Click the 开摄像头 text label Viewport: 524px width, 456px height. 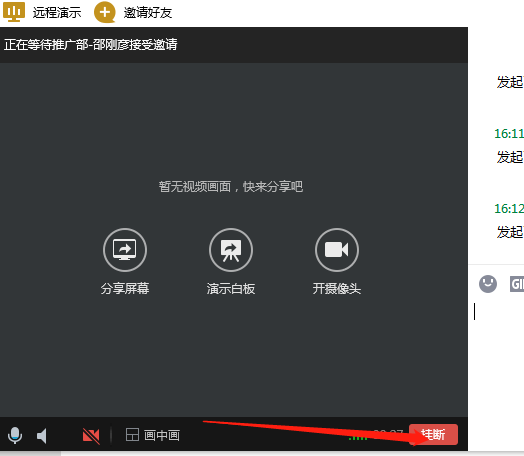click(x=337, y=289)
